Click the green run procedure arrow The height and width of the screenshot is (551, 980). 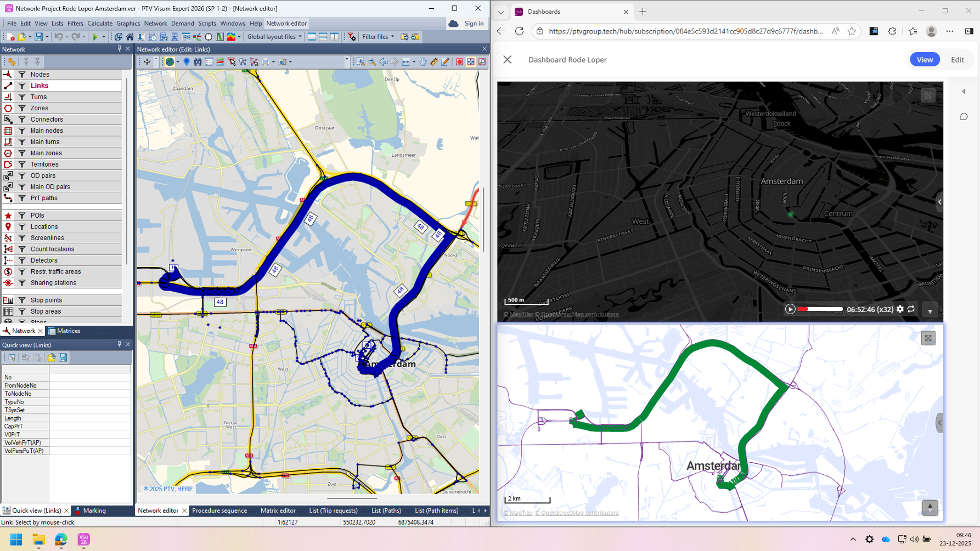coord(95,37)
